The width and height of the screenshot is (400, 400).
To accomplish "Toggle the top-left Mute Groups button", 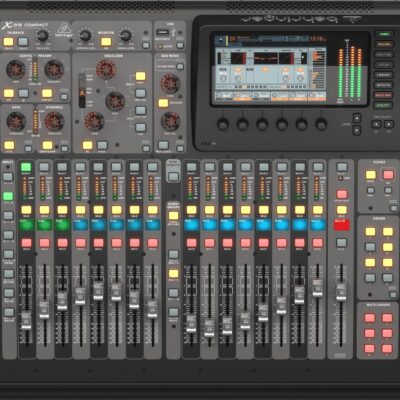I will [369, 318].
